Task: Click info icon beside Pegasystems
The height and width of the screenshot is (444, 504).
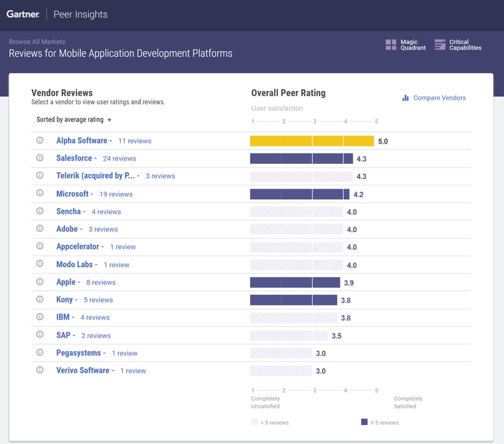Action: pyautogui.click(x=40, y=352)
